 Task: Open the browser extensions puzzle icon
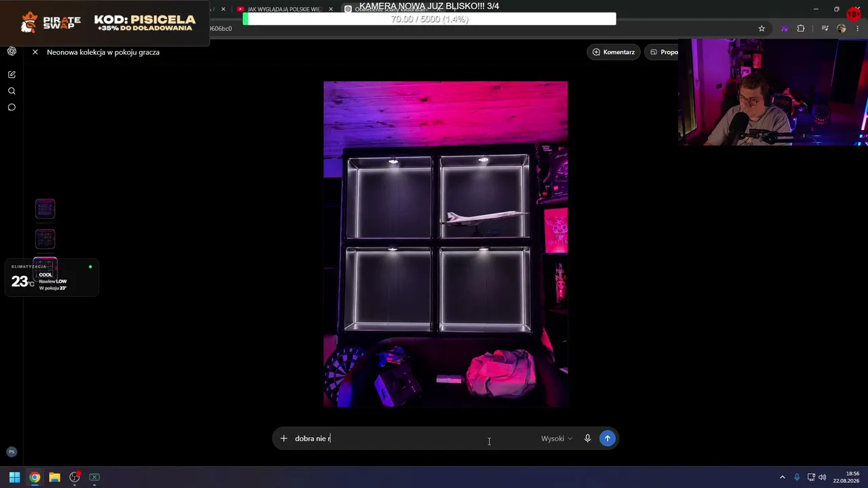(801, 28)
